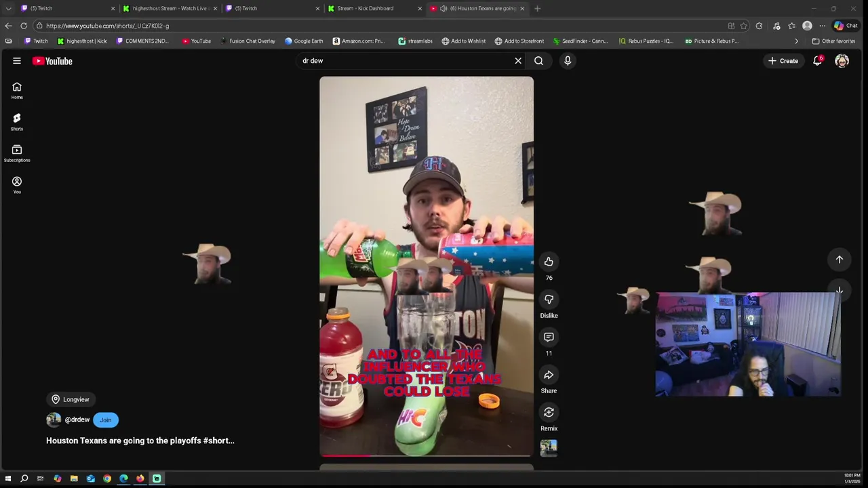The height and width of the screenshot is (488, 868).
Task: Open the YouTube bookmark
Action: (196, 41)
